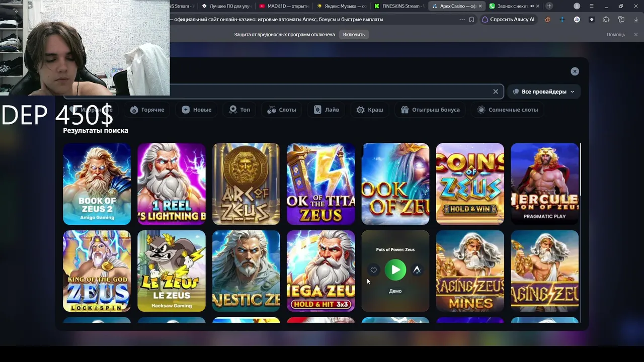Viewport: 644px width, 362px height.
Task: Open the browser hamburger menu
Action: click(x=592, y=6)
